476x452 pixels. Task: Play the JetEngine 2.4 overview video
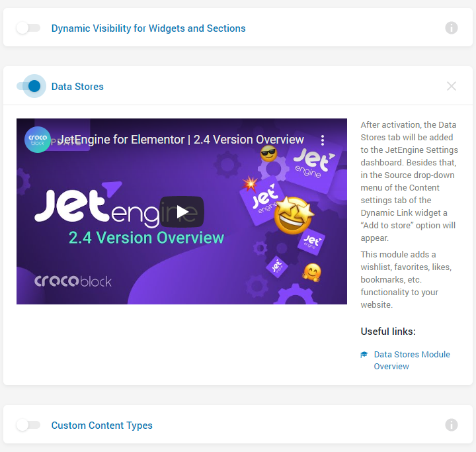point(182,212)
